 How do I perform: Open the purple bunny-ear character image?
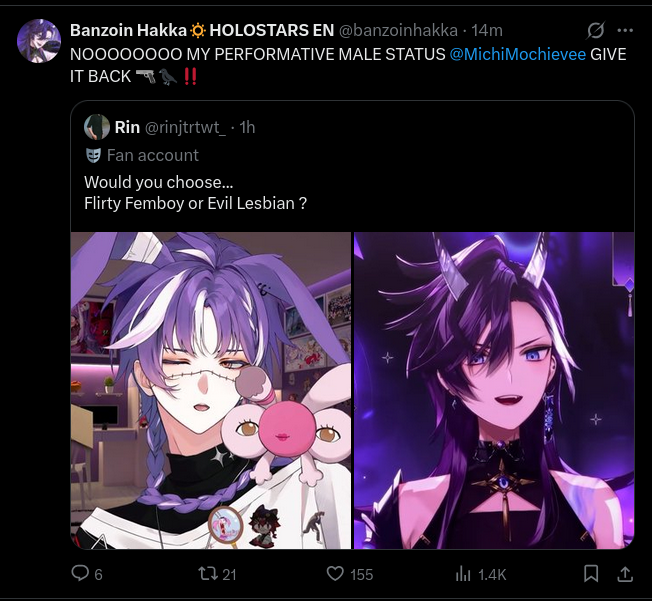coord(211,391)
